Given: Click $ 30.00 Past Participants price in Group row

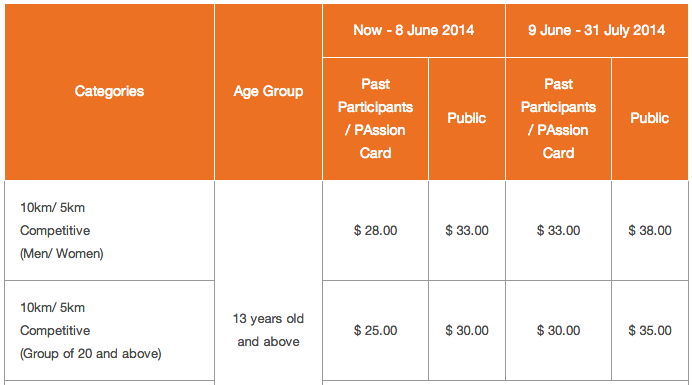Looking at the screenshot, I should 558,330.
